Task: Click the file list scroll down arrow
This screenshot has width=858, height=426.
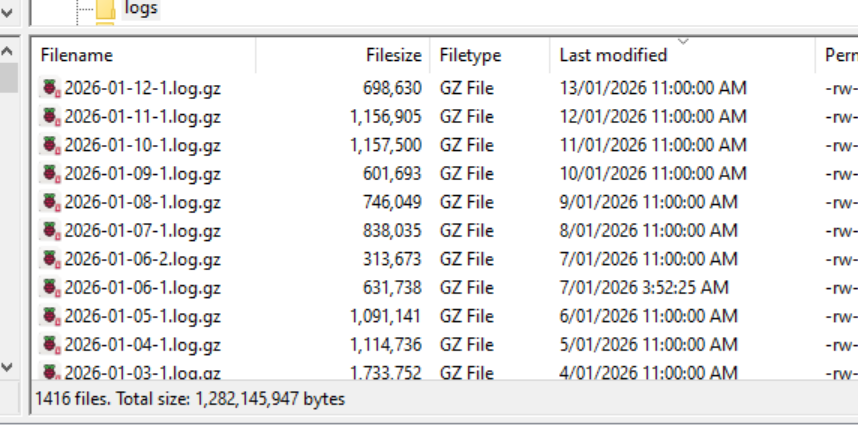Action: pyautogui.click(x=7, y=367)
